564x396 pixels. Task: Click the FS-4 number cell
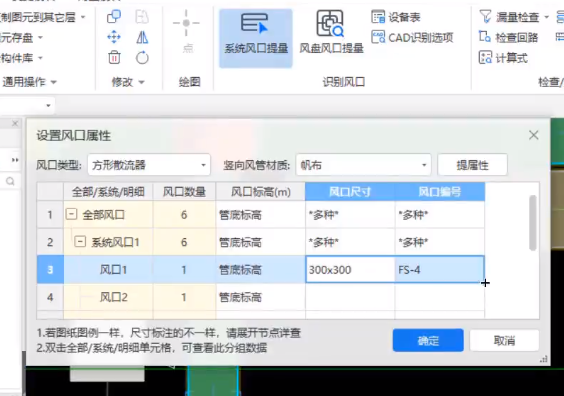tap(440, 270)
